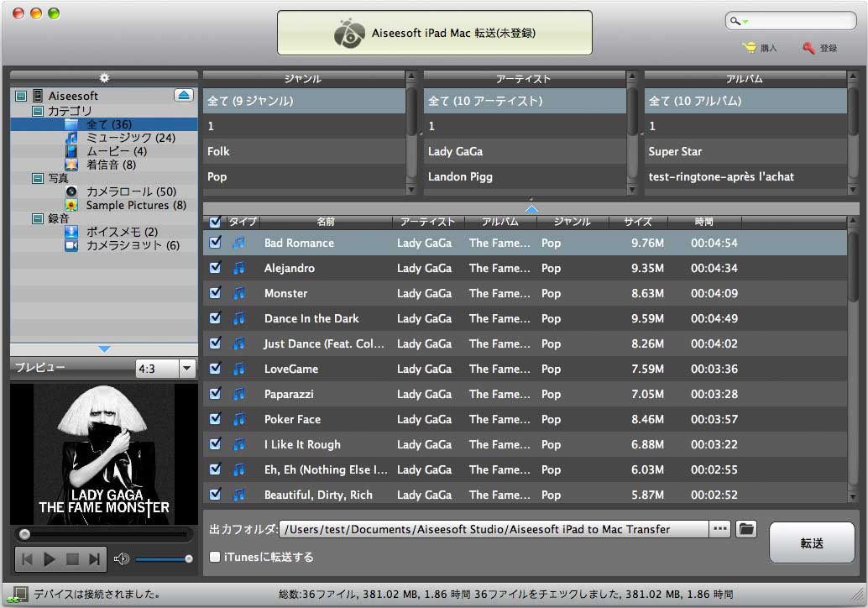Select Lady GaGa in the artist list
868x608 pixels.
454,151
